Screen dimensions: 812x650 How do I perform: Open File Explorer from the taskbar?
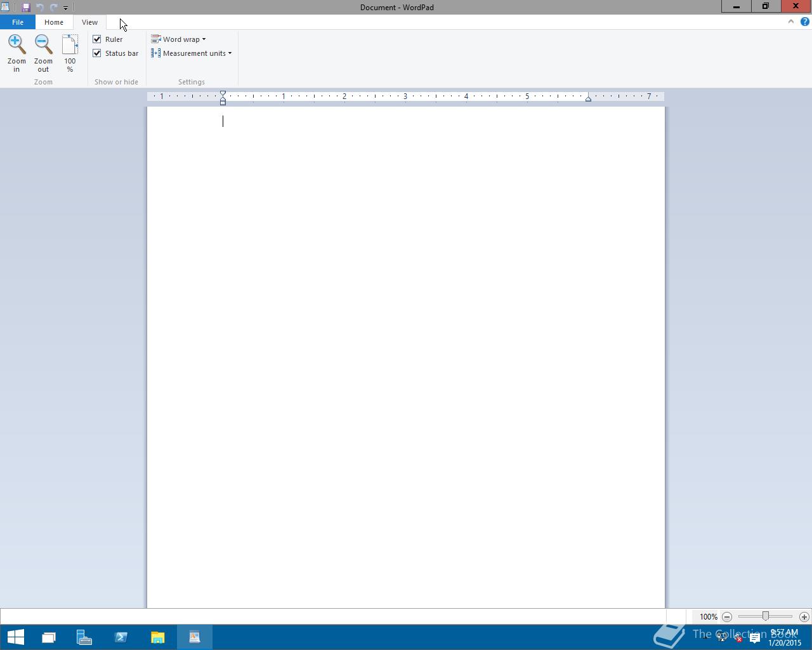coord(157,637)
